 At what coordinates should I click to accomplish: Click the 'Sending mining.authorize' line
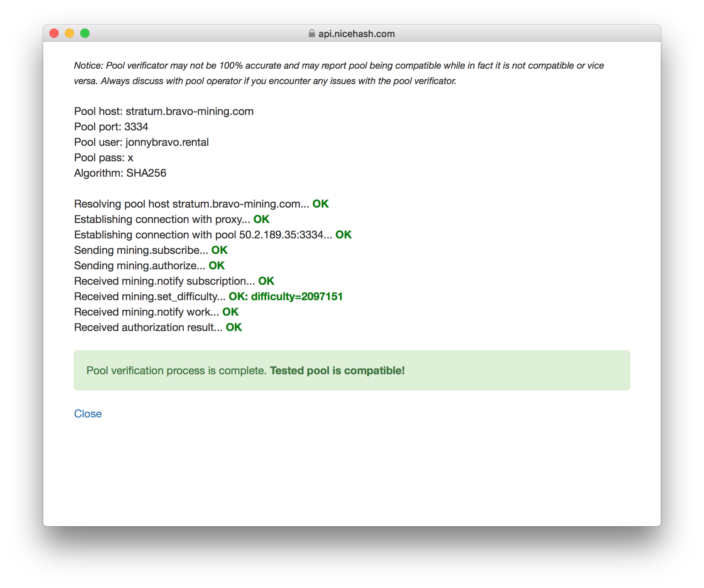tap(149, 265)
